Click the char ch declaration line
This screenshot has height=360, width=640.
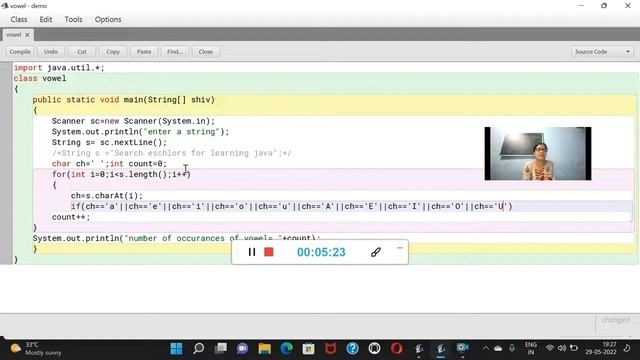(109, 164)
